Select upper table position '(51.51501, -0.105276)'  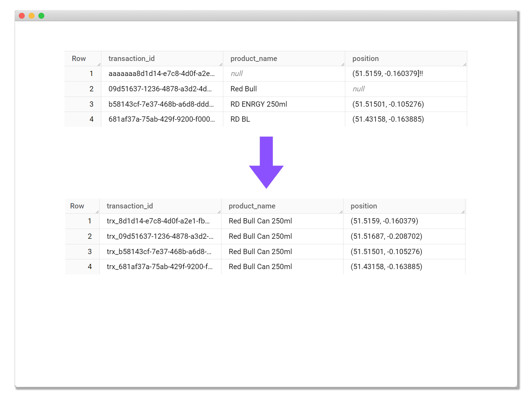pyautogui.click(x=406, y=104)
